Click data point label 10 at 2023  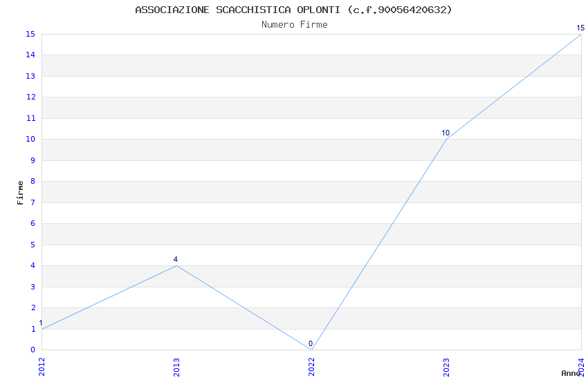pyautogui.click(x=445, y=133)
